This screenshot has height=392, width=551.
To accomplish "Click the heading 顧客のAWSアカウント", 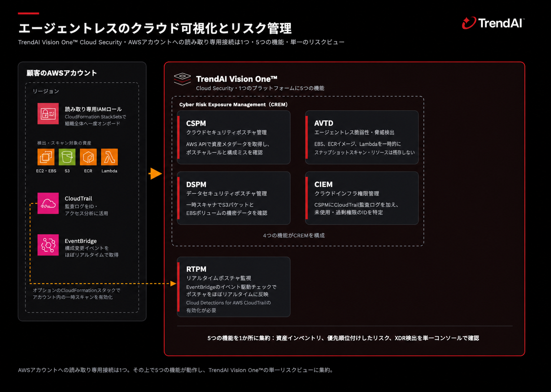I will click(62, 73).
